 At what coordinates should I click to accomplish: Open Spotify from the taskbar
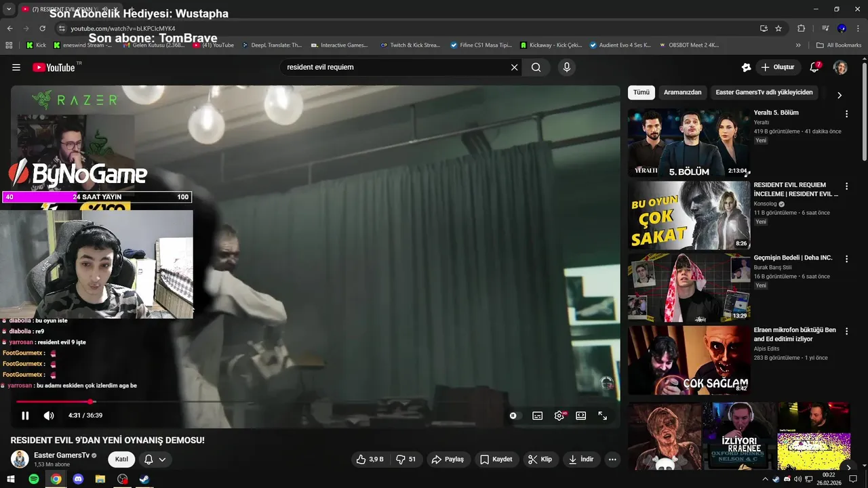(x=34, y=479)
